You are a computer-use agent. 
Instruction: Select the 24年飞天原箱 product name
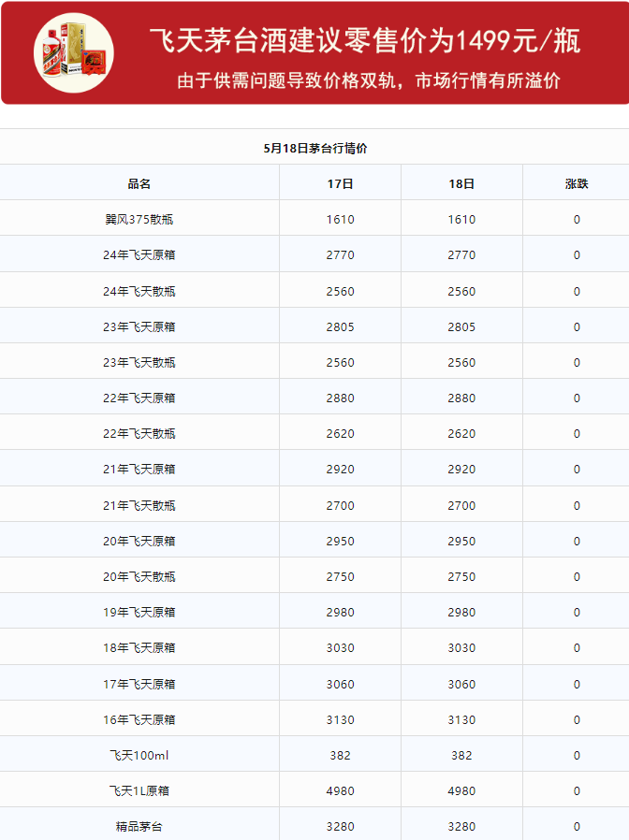139,255
